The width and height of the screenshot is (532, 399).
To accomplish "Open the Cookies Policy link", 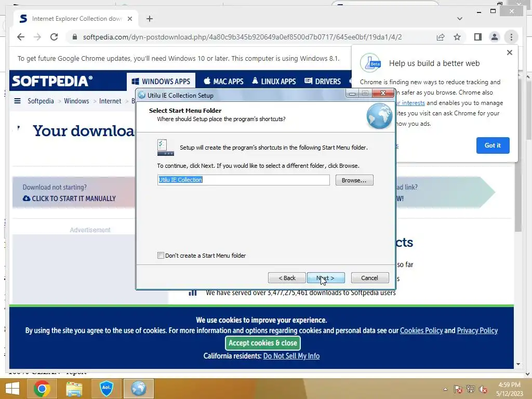I will pyautogui.click(x=421, y=330).
